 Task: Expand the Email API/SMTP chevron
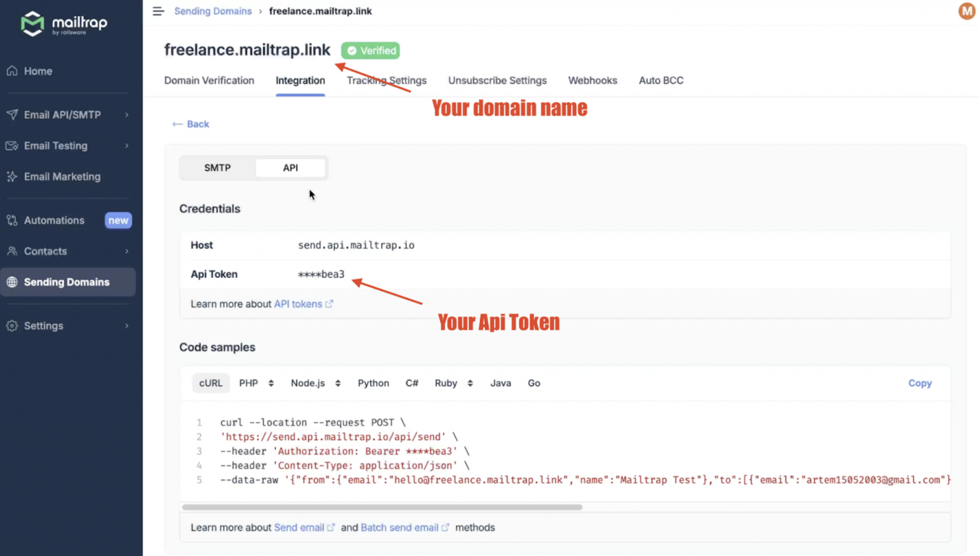(127, 115)
